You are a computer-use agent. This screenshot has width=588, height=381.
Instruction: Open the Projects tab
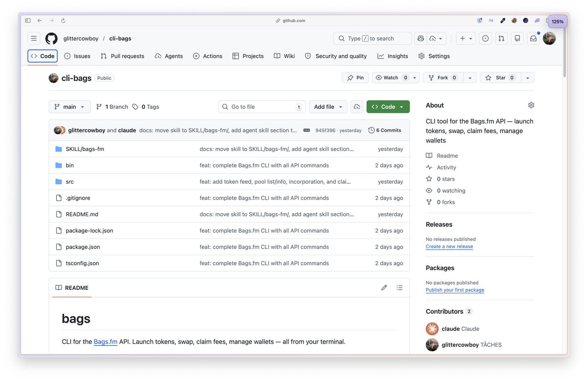click(248, 56)
